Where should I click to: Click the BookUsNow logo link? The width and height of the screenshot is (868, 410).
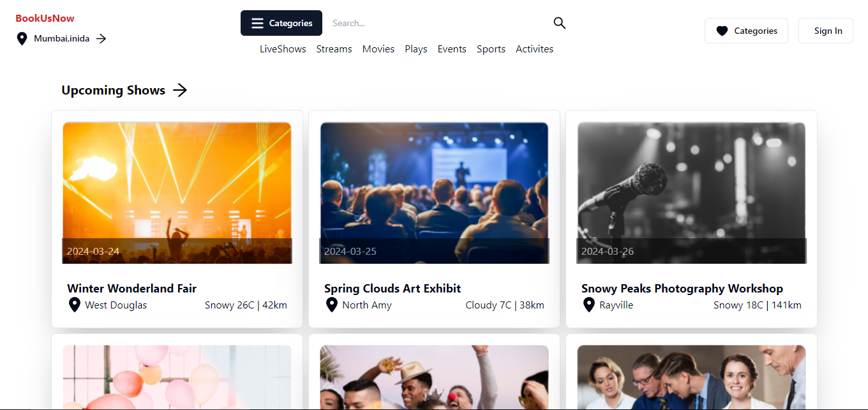tap(45, 19)
